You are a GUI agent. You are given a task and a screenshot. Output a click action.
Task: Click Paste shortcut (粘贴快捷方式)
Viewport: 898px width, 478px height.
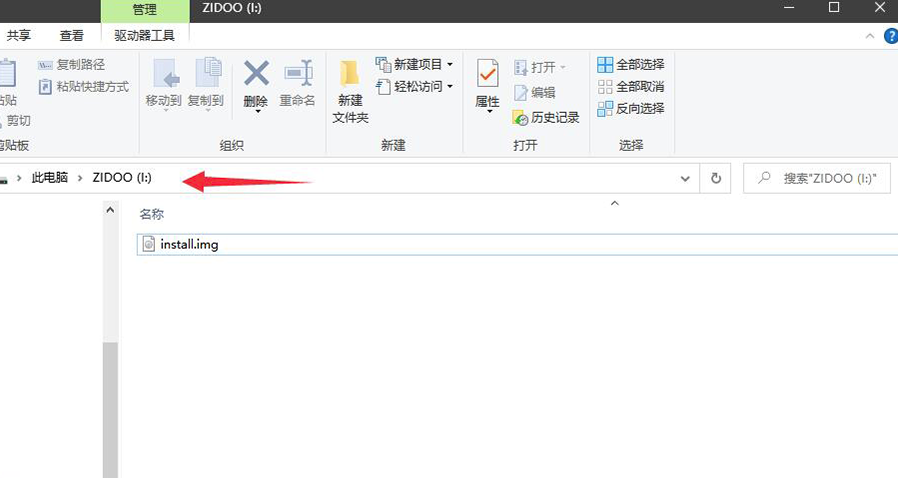click(84, 87)
